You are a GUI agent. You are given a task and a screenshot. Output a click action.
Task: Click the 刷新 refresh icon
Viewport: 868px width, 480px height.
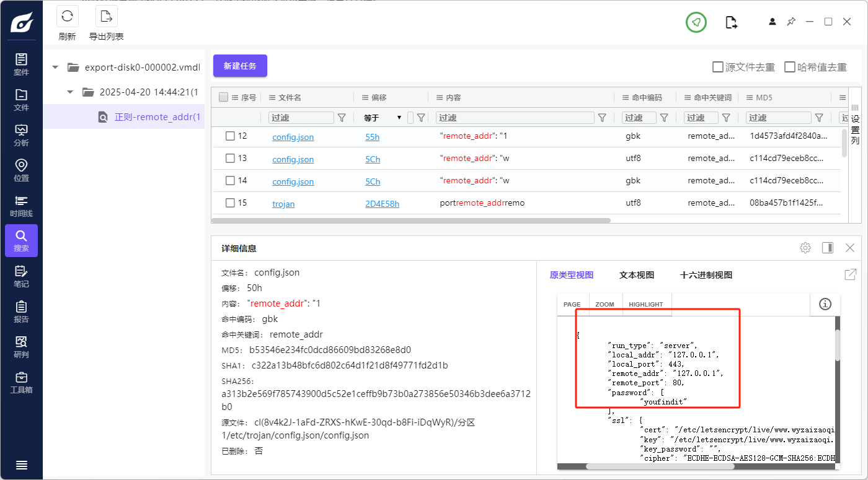[x=67, y=17]
